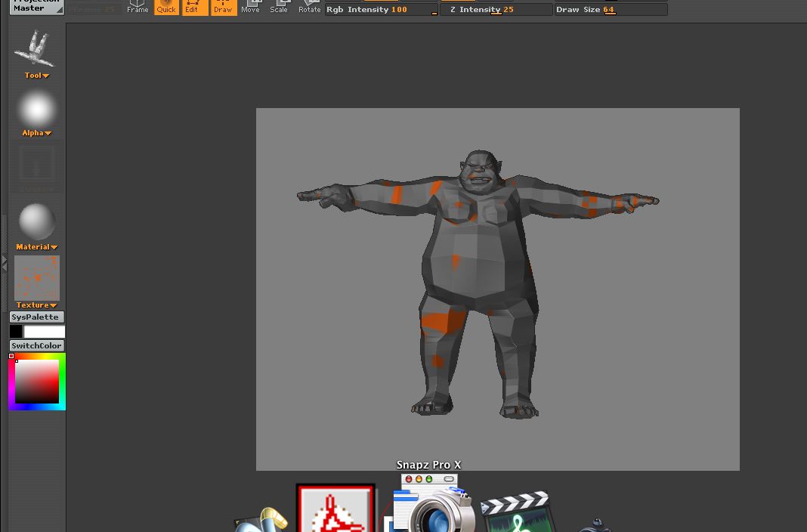Viewport: 807px width, 532px height.
Task: Click the Frame icon in the toolbar
Action: pyautogui.click(x=137, y=7)
